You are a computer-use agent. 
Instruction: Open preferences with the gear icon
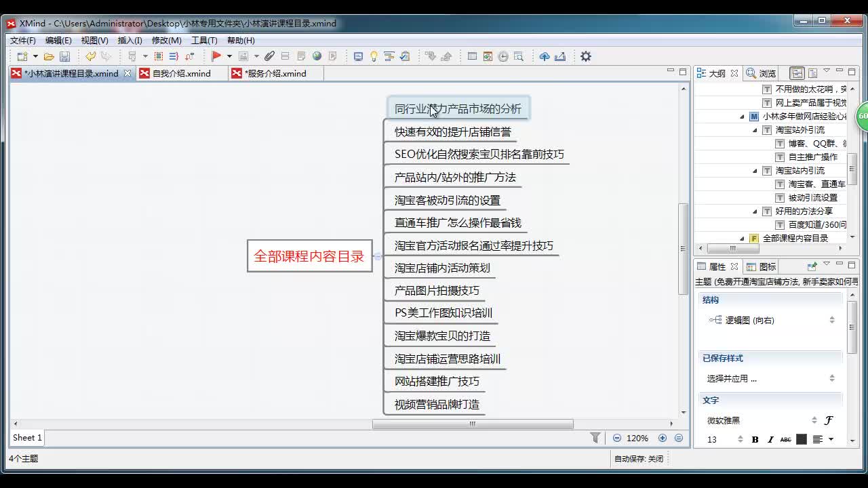pos(586,56)
